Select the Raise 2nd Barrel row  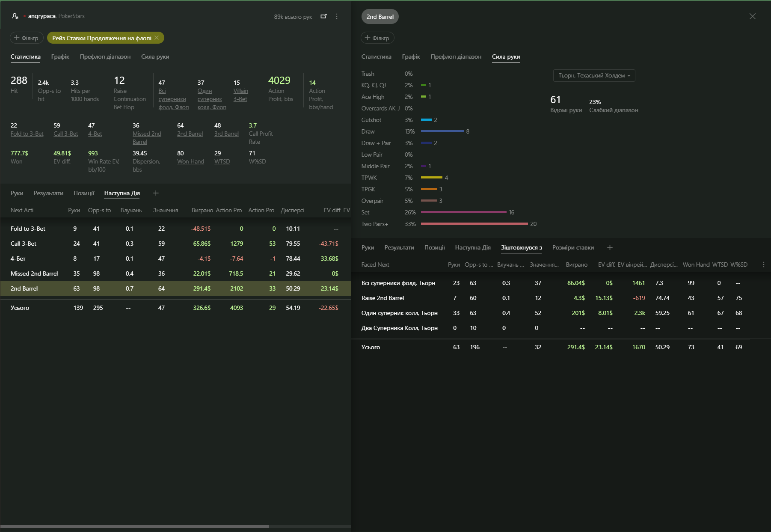(x=561, y=298)
